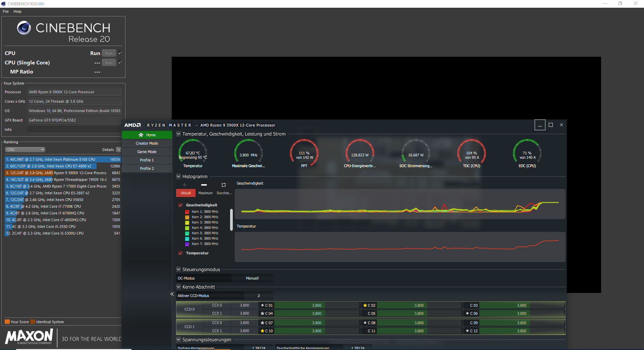Click the dot marker beside core C 12
This screenshot has height=350, width=644.
pyautogui.click(x=467, y=331)
